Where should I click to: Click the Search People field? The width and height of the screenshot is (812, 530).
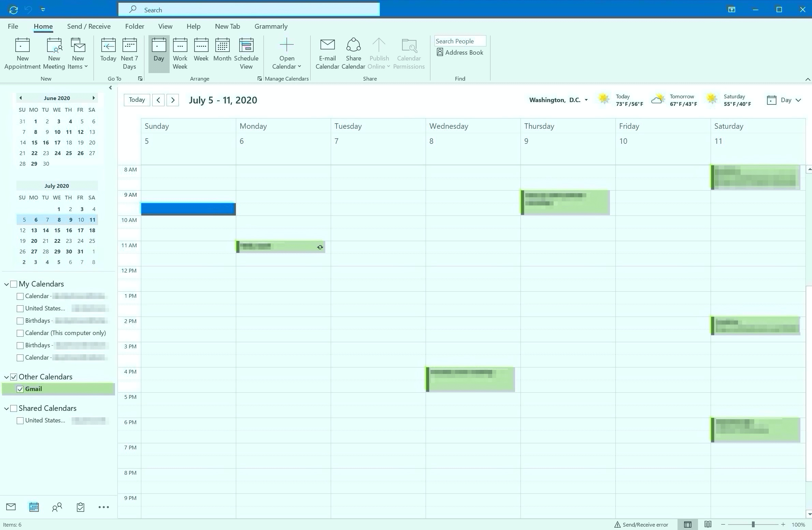[x=460, y=41]
